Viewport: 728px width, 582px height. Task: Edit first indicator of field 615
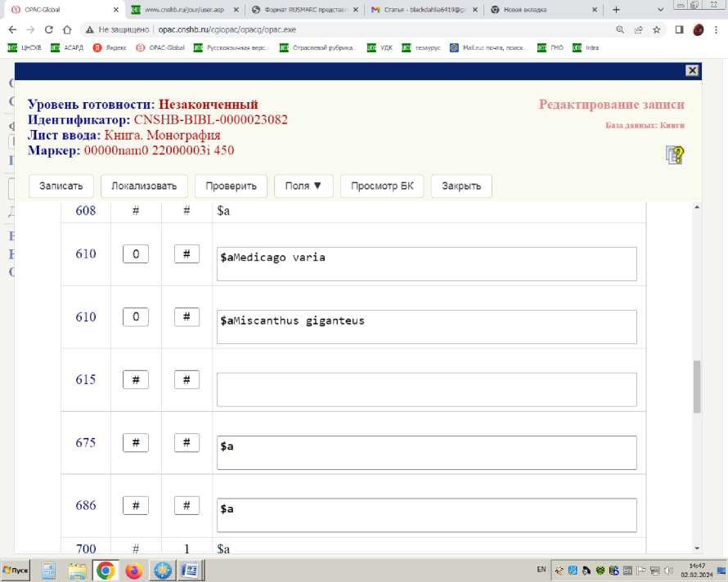pos(136,379)
